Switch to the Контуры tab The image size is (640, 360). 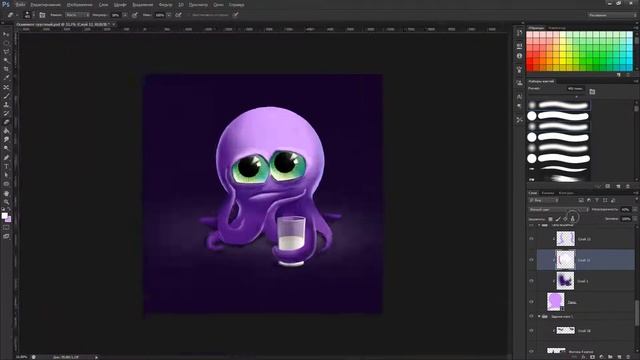(566, 193)
